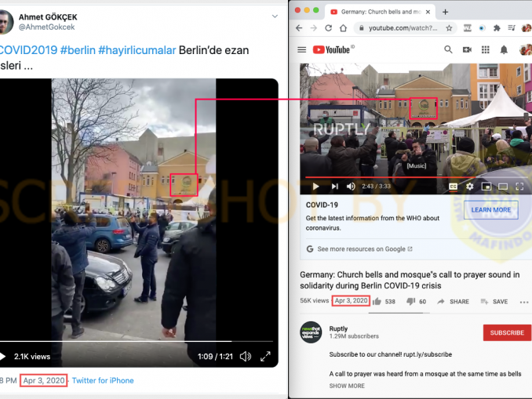Click LEARN MORE on COVID-19 panel
This screenshot has width=532, height=399.
click(490, 210)
